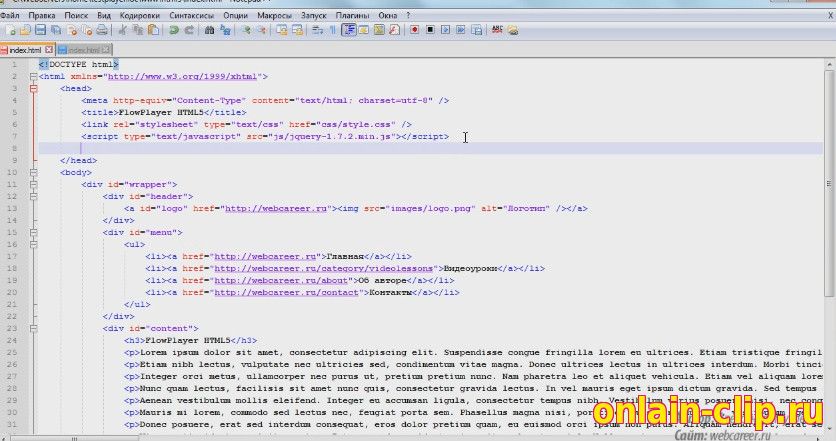Viewport: 836px width, 441px height.
Task: Click the X at menu bar's right end
Action: coord(830,15)
